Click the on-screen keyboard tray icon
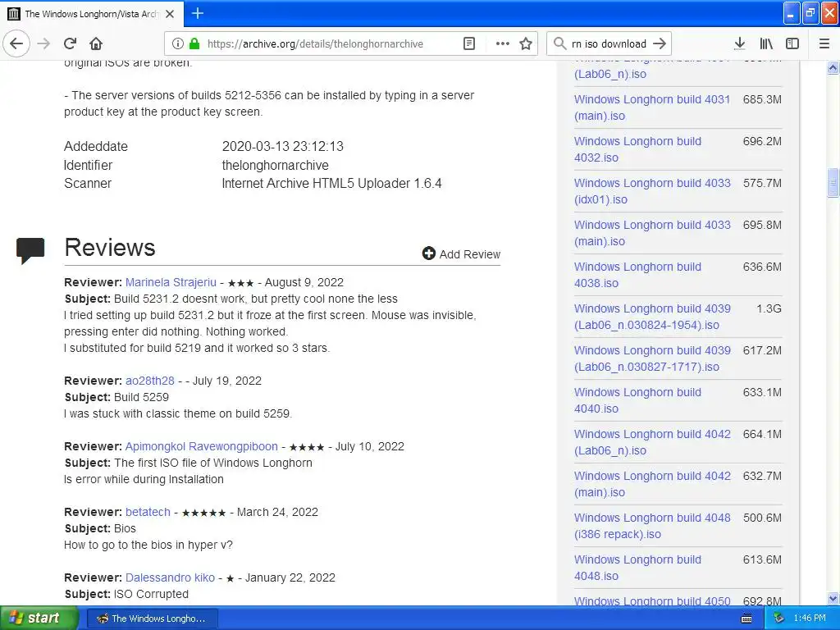This screenshot has height=630, width=840. (x=746, y=619)
